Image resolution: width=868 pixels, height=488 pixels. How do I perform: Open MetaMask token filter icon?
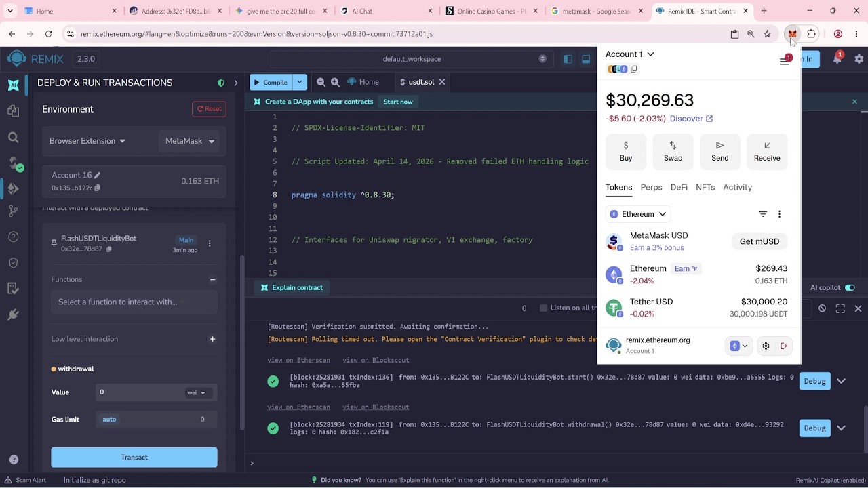tap(763, 214)
